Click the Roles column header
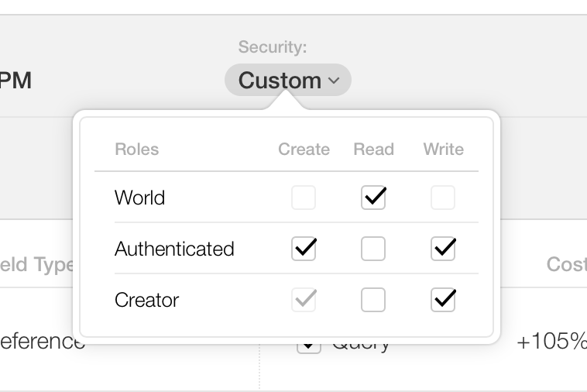The width and height of the screenshot is (587, 392). [136, 150]
